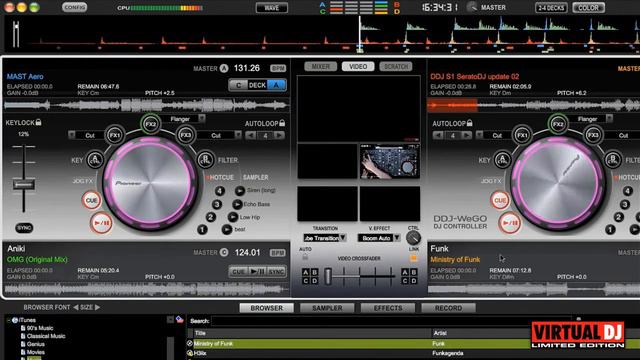Image resolution: width=640 pixels, height=360 pixels.
Task: Select deck C in left deck switch
Action: pyautogui.click(x=238, y=85)
